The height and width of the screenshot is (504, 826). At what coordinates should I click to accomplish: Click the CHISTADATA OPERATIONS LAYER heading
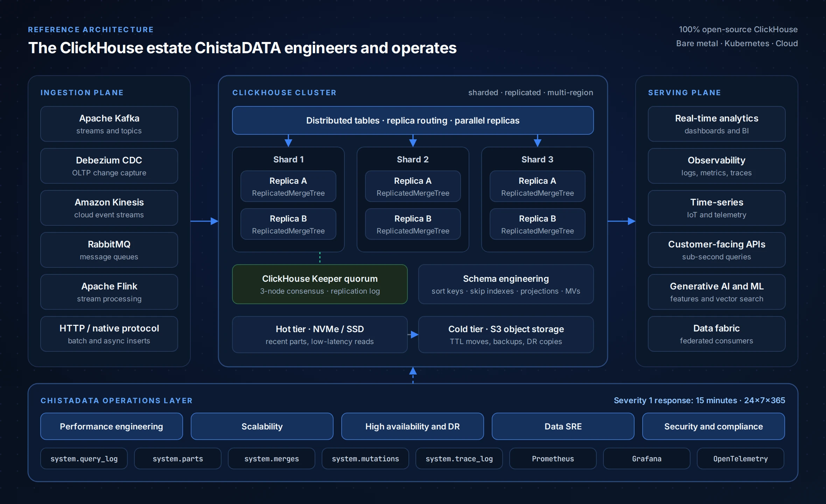pos(117,400)
